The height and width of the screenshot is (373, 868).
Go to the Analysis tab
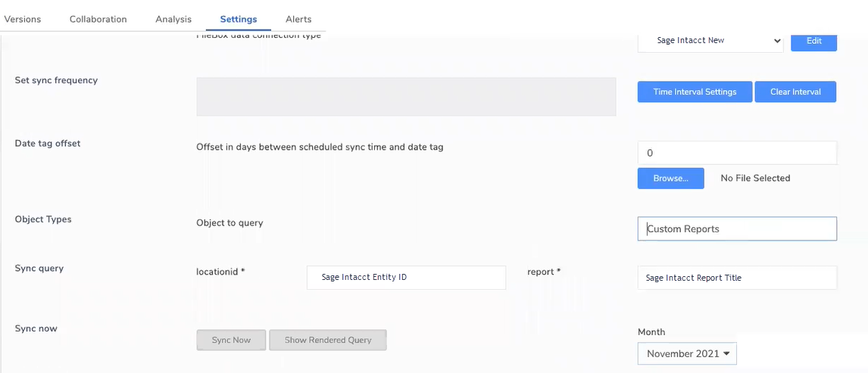(x=173, y=19)
